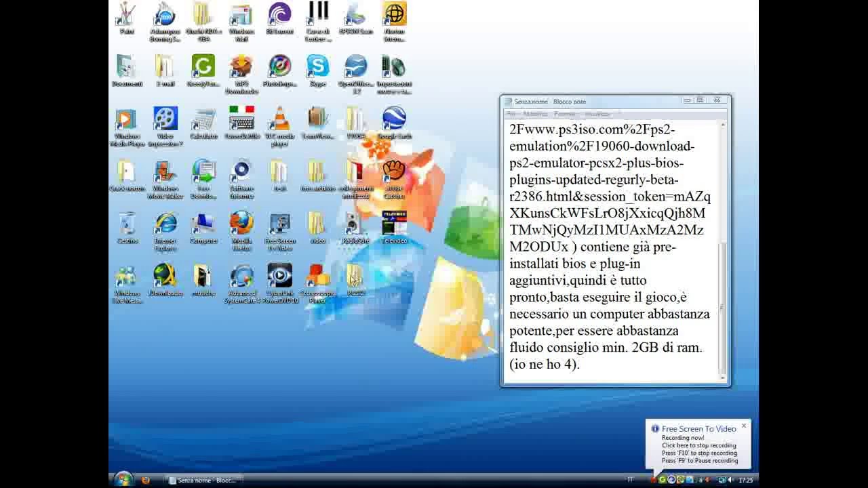Viewport: 868px width, 488px height.
Task: Open the EPSON Scan shortcut
Action: pyautogui.click(x=356, y=18)
